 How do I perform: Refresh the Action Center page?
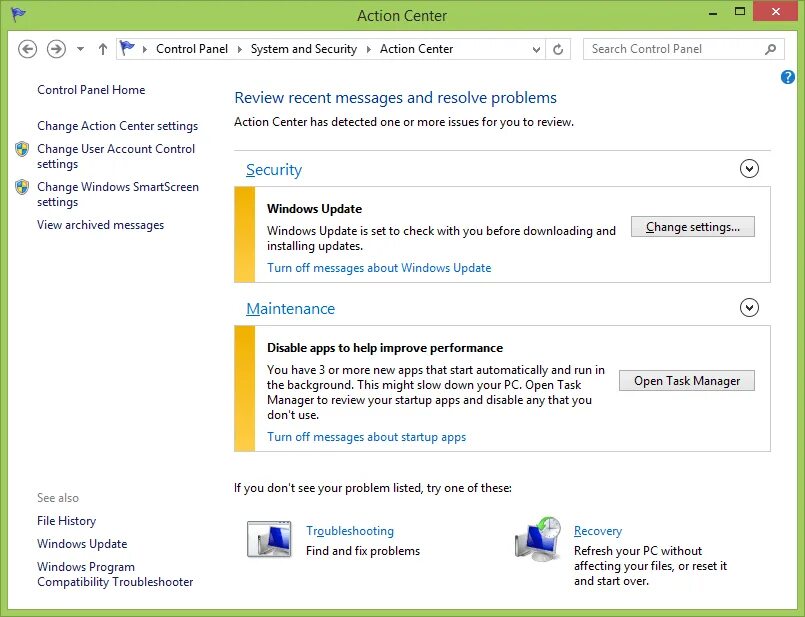tap(558, 49)
